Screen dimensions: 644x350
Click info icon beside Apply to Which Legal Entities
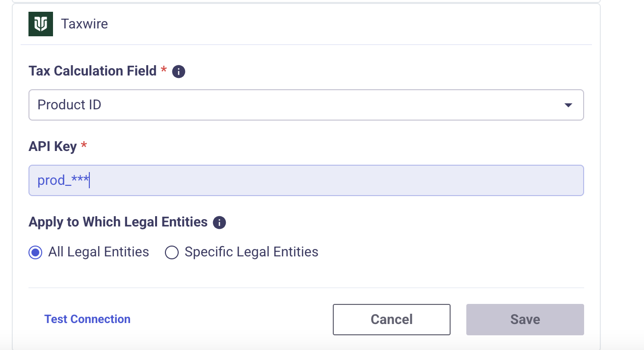219,223
